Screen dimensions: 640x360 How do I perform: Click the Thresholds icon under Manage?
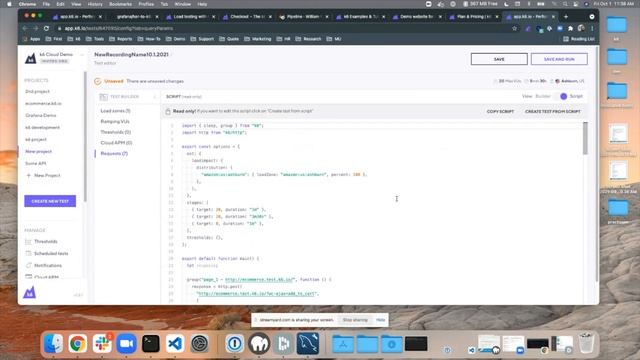pos(28,242)
